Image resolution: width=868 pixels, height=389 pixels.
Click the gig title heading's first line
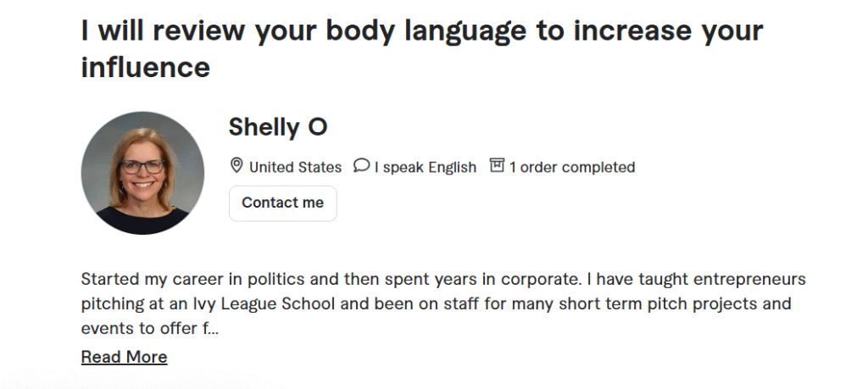pyautogui.click(x=422, y=31)
